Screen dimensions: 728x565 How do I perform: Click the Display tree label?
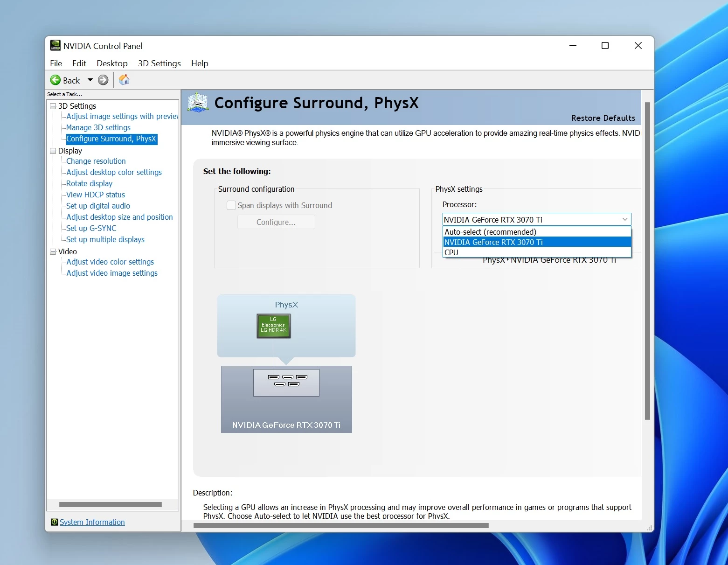70,151
